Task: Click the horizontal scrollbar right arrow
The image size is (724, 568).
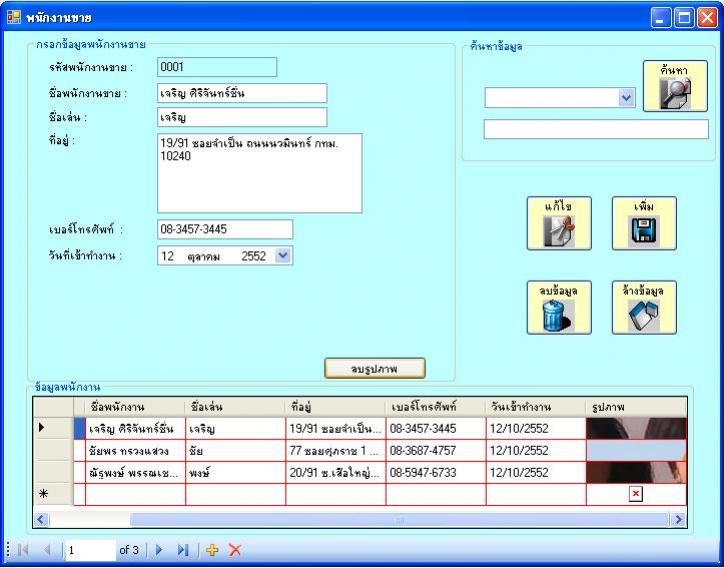Action: tap(679, 520)
